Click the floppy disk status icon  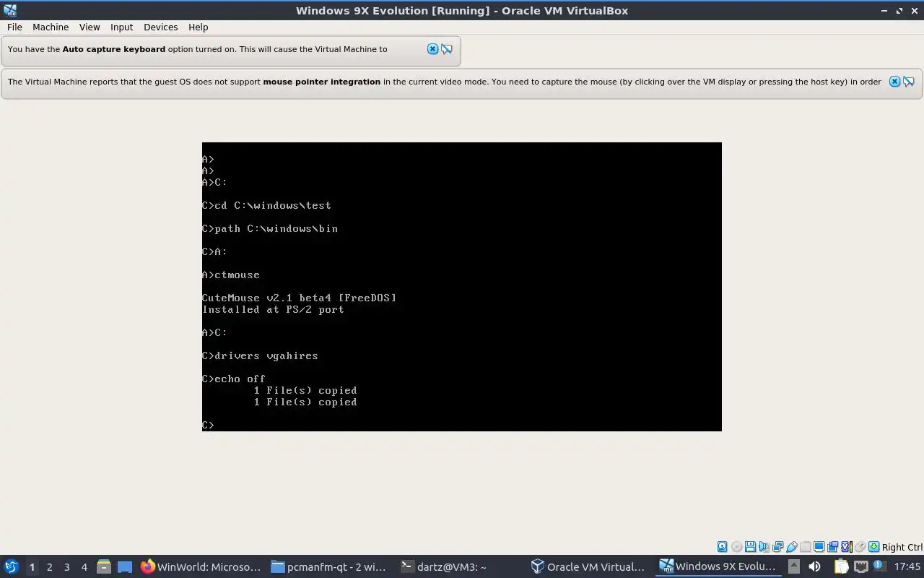(x=750, y=547)
